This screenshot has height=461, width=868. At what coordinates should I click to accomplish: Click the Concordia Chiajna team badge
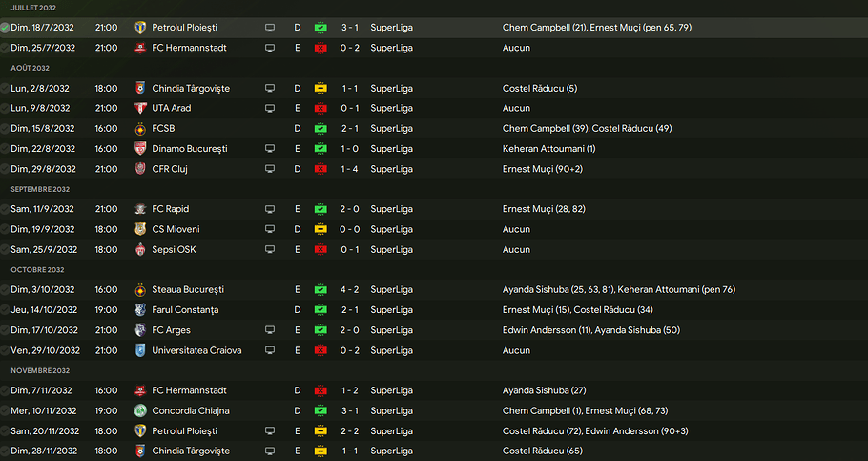[141, 410]
